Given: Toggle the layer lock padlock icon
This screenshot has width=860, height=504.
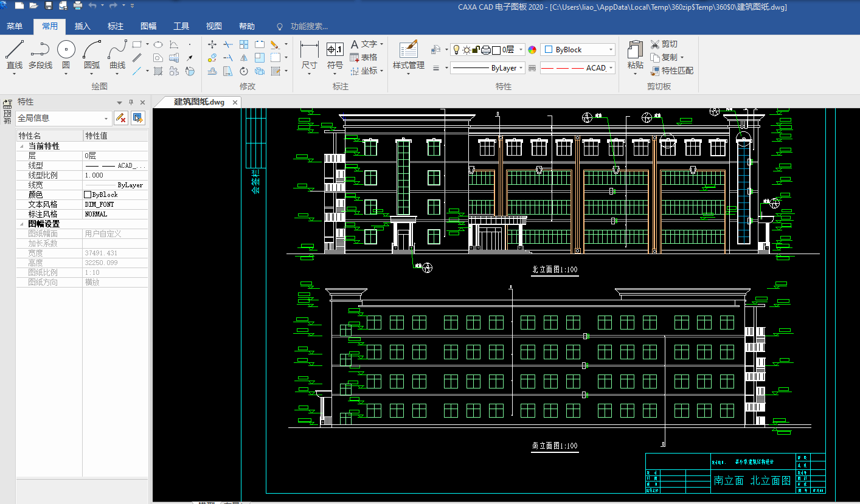Looking at the screenshot, I should point(476,50).
